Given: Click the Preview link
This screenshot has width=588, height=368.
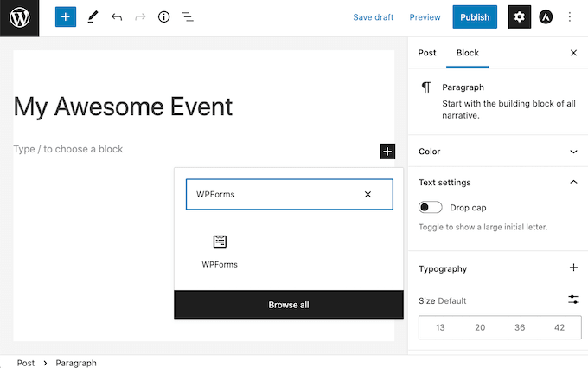Looking at the screenshot, I should tap(425, 17).
